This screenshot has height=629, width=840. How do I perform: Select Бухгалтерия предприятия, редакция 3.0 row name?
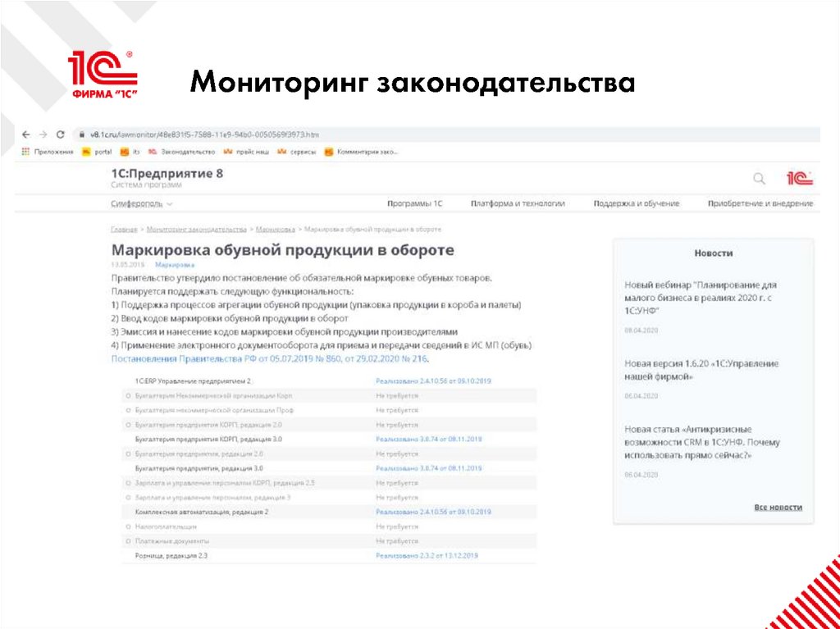[x=199, y=467]
